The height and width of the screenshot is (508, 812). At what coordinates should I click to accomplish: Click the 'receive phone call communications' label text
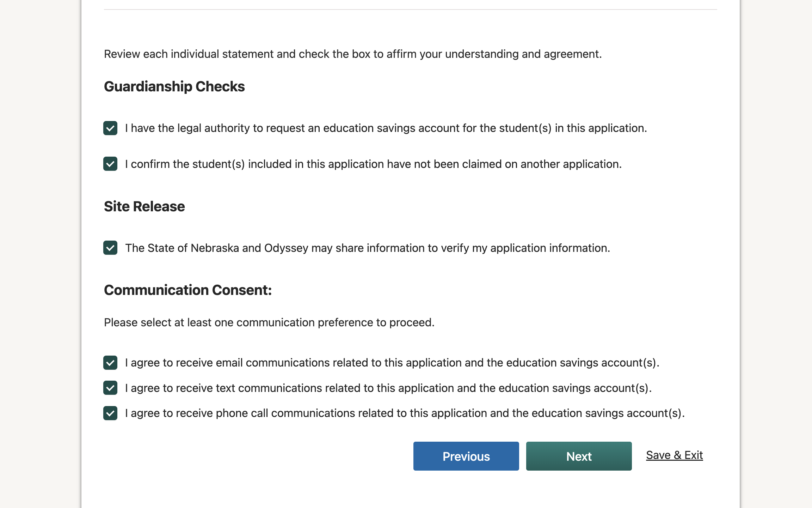click(405, 413)
